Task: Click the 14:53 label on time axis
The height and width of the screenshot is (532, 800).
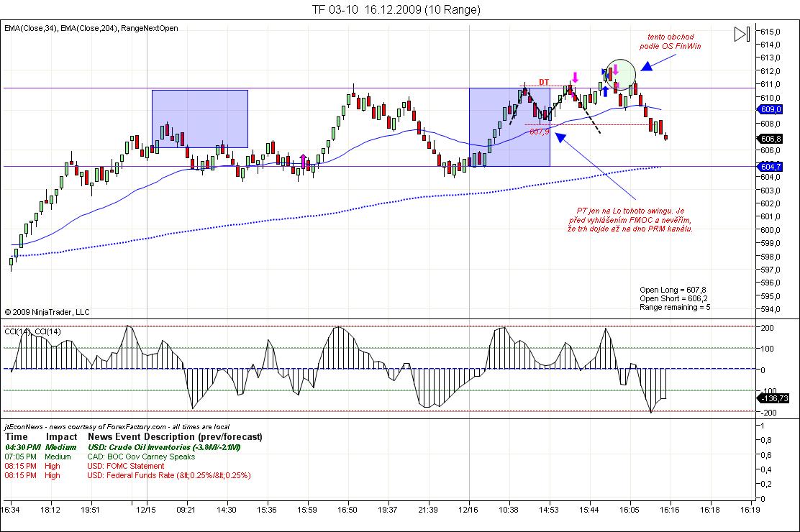Action: click(548, 510)
